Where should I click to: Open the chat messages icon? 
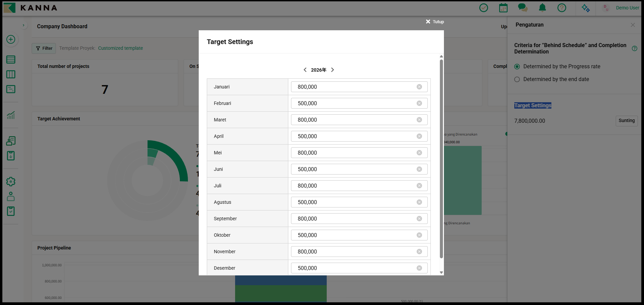pyautogui.click(x=522, y=8)
